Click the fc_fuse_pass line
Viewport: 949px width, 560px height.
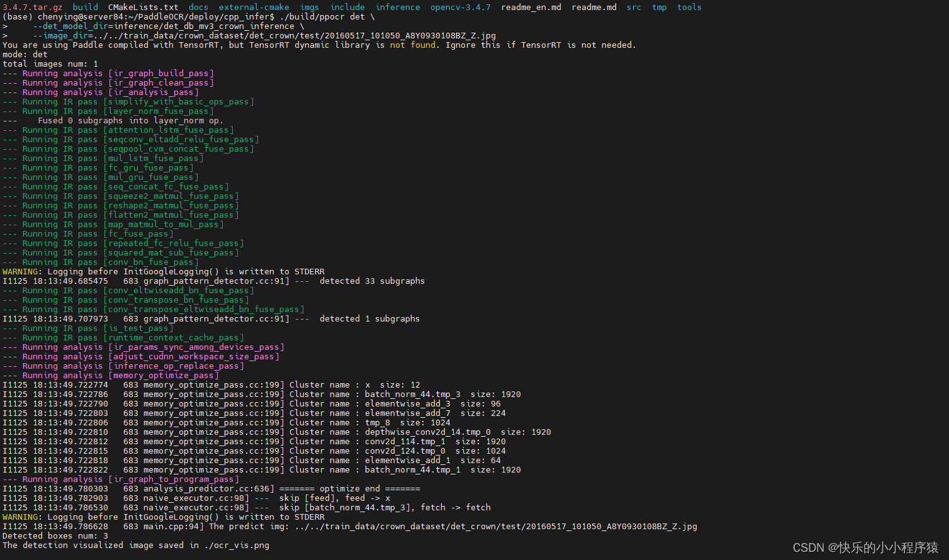point(88,234)
